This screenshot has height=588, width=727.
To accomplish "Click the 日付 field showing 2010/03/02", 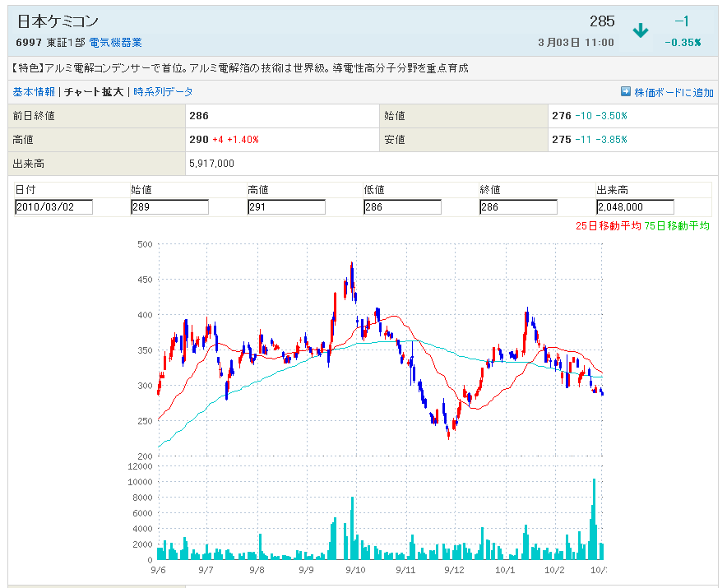I will pyautogui.click(x=53, y=206).
